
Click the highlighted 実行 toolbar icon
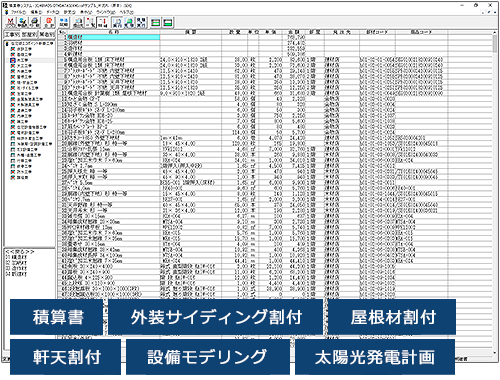click(x=117, y=22)
